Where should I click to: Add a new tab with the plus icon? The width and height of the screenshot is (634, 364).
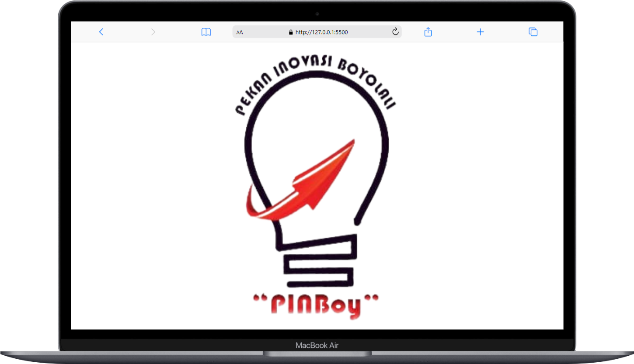(x=480, y=32)
